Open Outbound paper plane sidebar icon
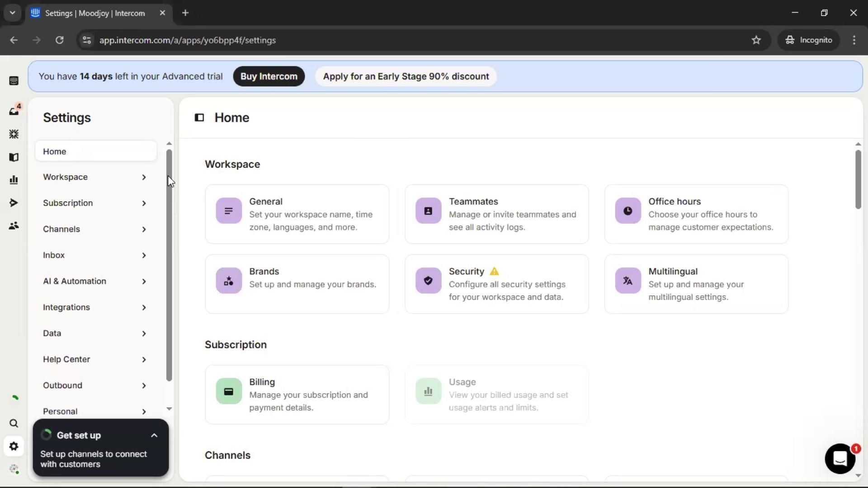Image resolution: width=868 pixels, height=488 pixels. 14,203
